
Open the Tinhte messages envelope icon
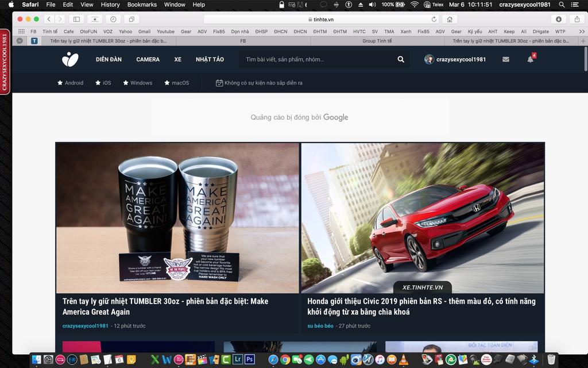pyautogui.click(x=506, y=59)
